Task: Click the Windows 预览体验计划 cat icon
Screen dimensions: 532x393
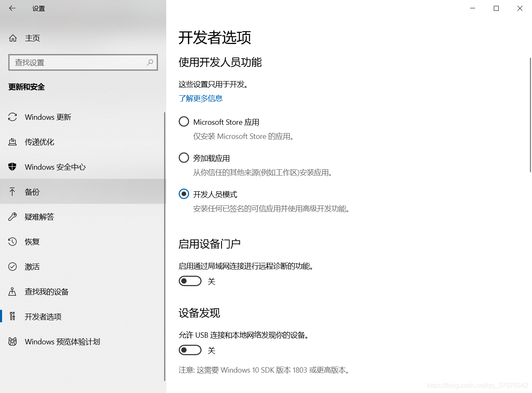Action: 12,342
